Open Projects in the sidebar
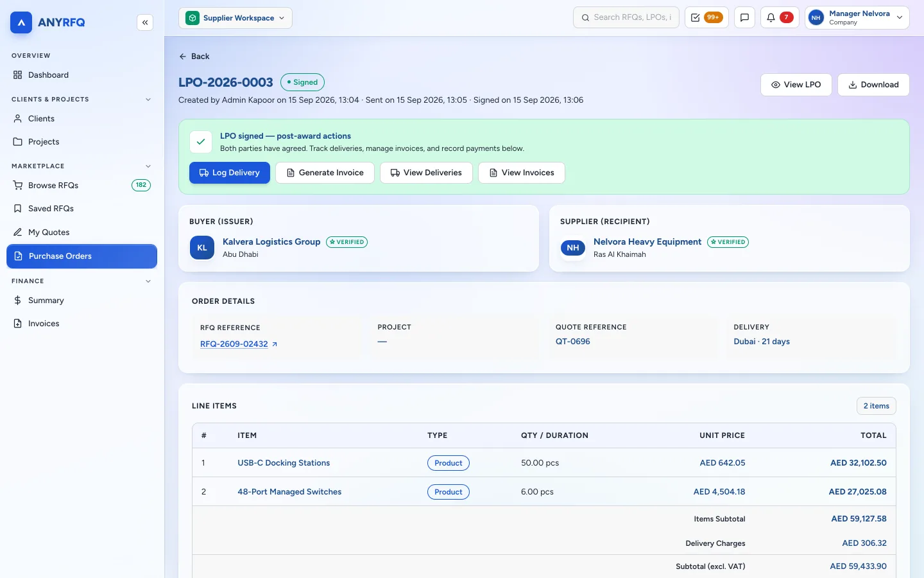The image size is (924, 578). pyautogui.click(x=82, y=142)
